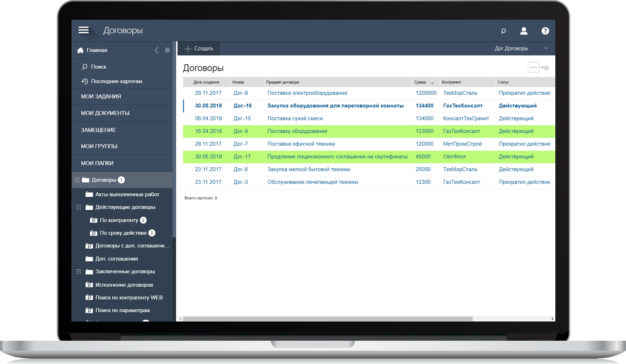This screenshot has width=626, height=364.
Task: Sort by Номер column header
Action: [238, 82]
